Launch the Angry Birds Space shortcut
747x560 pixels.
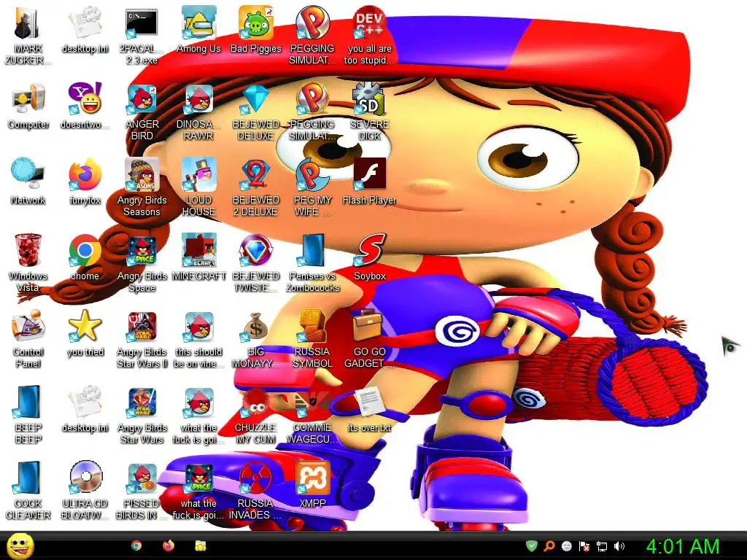tap(142, 262)
